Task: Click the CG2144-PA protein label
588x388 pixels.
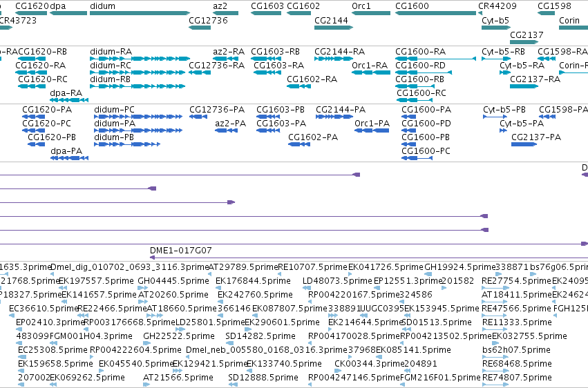Action: 341,110
